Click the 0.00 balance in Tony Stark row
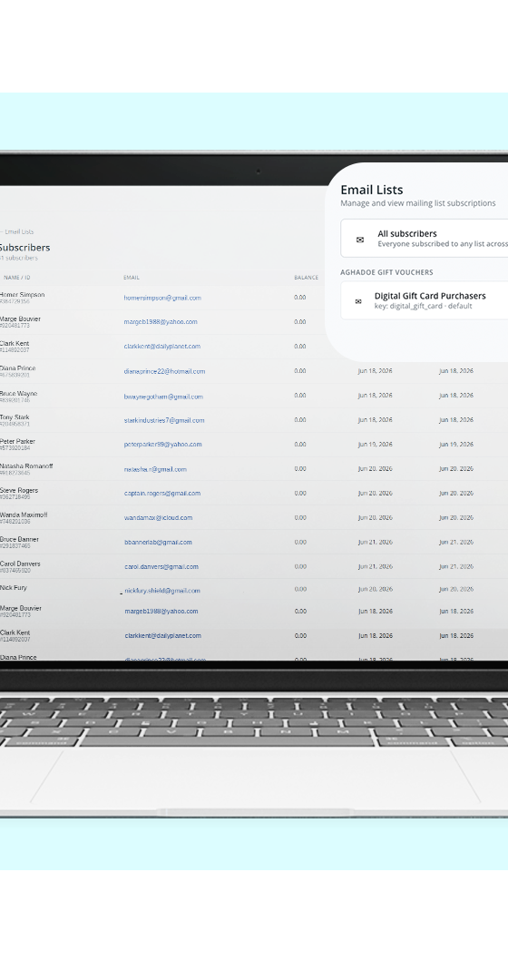 tap(300, 420)
